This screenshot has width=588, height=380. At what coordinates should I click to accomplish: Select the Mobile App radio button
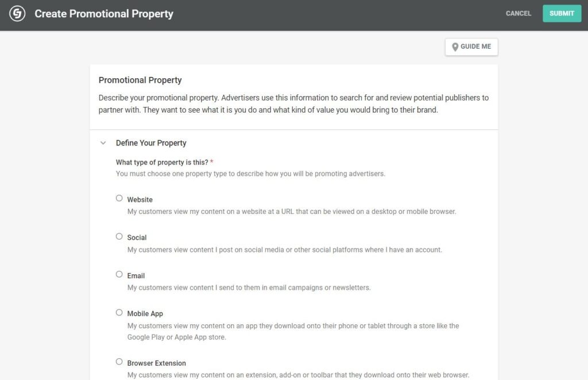click(119, 313)
